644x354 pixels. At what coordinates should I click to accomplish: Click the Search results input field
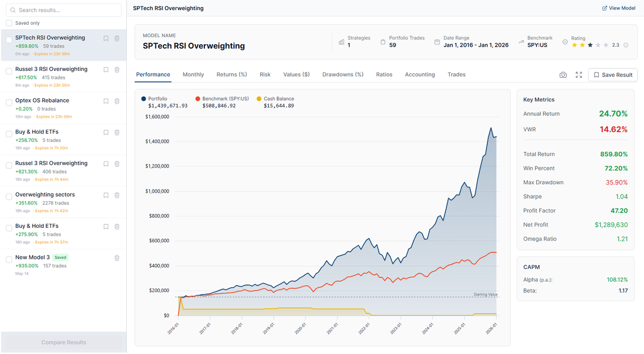point(63,10)
